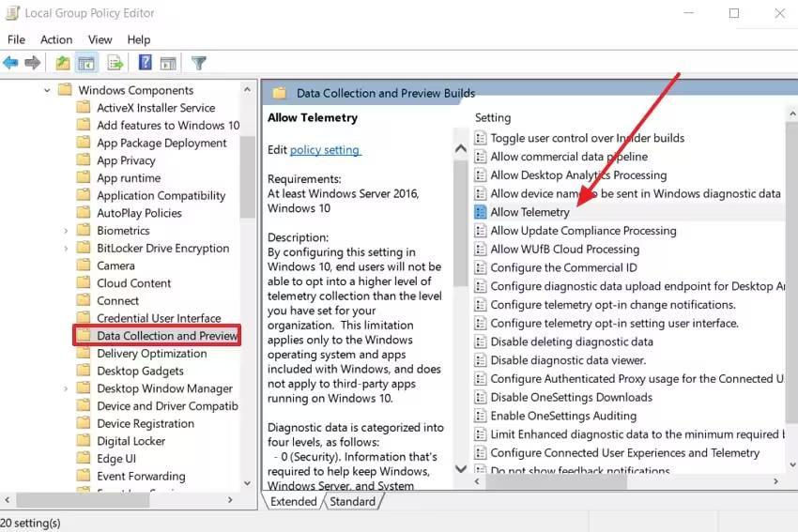
Task: Select AutoPlay Policies tree item
Action: point(140,213)
